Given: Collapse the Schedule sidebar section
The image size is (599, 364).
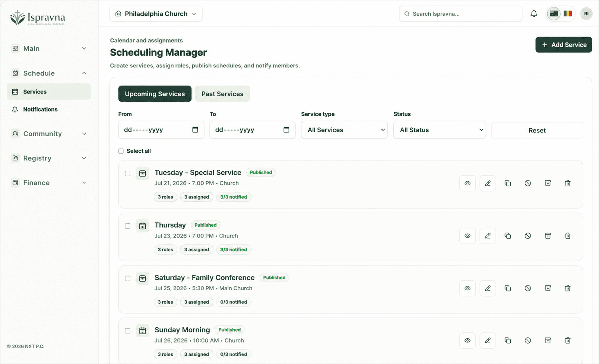Looking at the screenshot, I should coord(49,73).
